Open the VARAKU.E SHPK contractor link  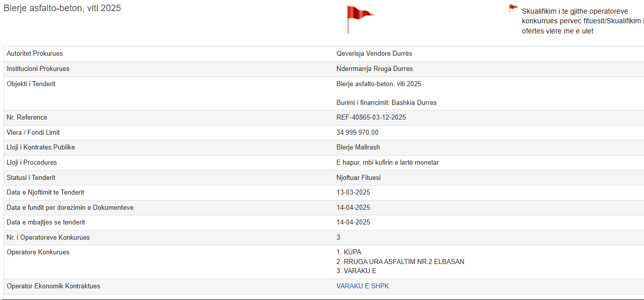click(x=363, y=286)
